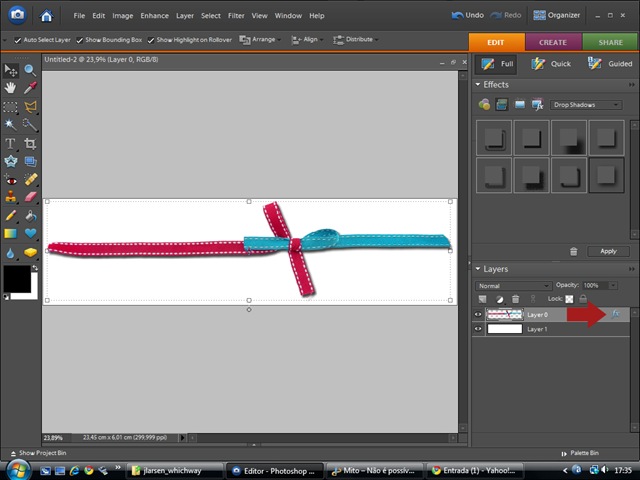Toggle lock transparent pixels

click(x=569, y=299)
